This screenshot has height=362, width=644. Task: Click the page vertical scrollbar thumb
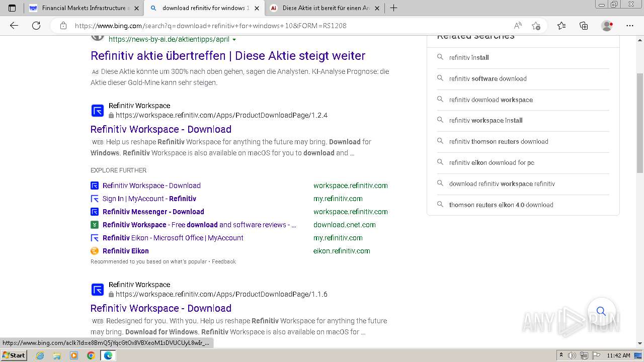point(640,123)
